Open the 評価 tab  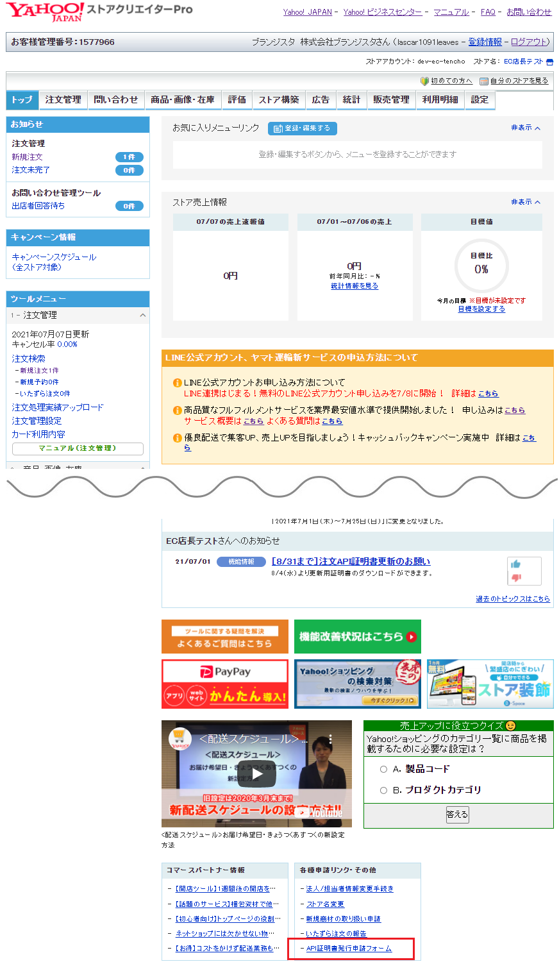point(237,100)
